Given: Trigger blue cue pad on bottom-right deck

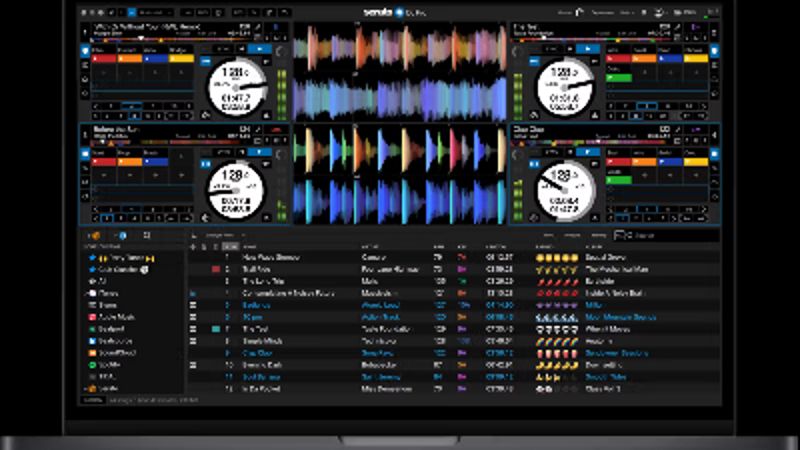Looking at the screenshot, I should pos(669,162).
